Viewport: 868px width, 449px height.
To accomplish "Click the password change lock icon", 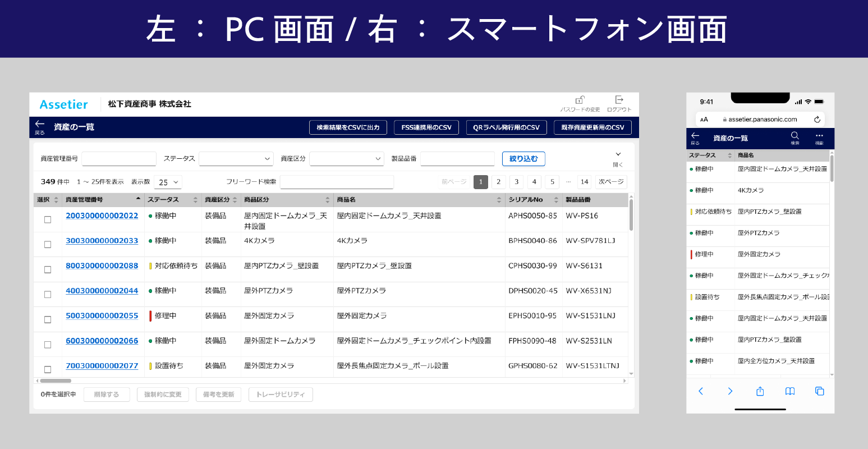I will (580, 100).
